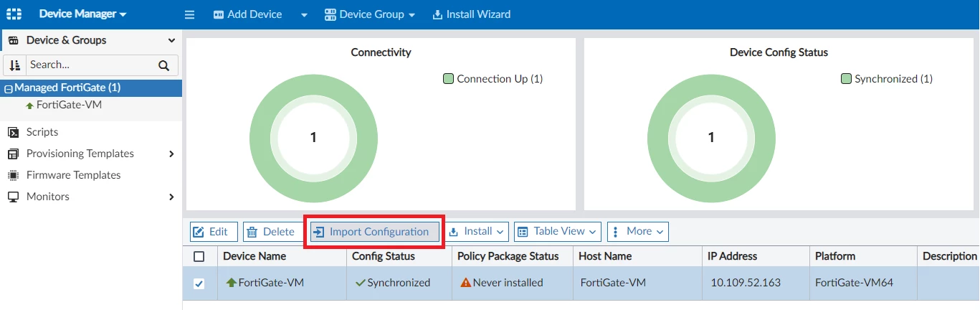The height and width of the screenshot is (310, 980).
Task: Open Firmware Templates in the sidebar
Action: (74, 175)
